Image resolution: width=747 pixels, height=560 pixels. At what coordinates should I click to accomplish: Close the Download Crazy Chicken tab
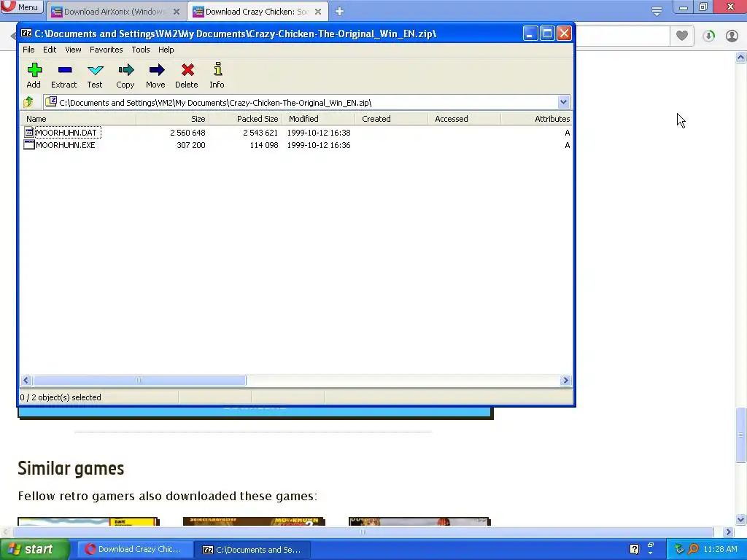pos(318,12)
